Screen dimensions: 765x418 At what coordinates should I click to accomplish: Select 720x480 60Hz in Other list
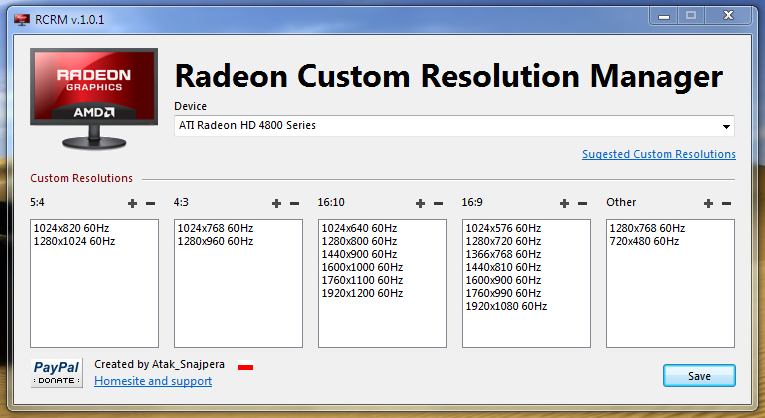click(644, 241)
